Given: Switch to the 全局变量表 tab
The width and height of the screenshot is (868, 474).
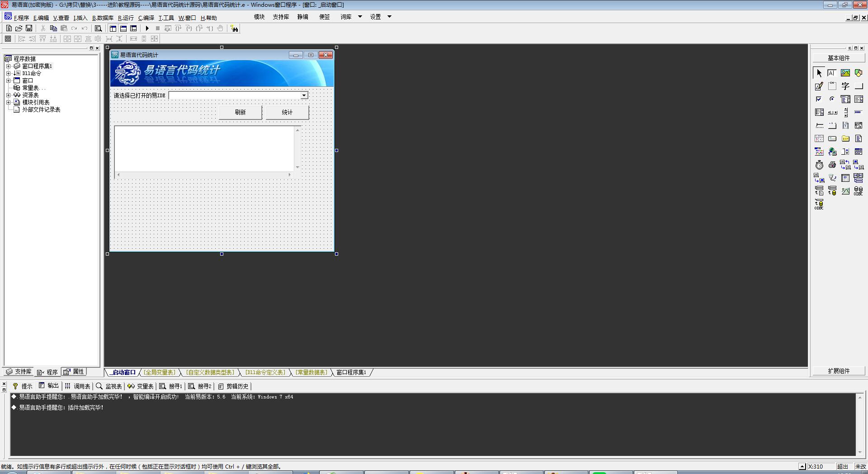Looking at the screenshot, I should pyautogui.click(x=160, y=372).
